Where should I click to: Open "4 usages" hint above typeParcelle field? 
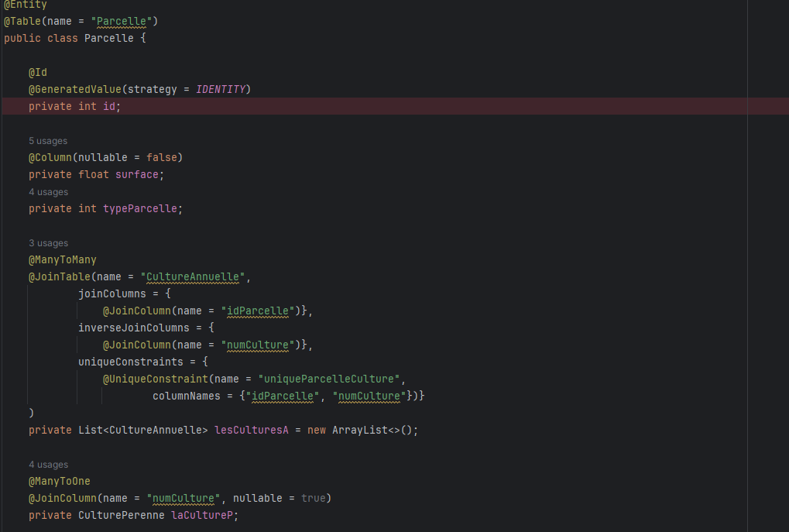coord(48,192)
